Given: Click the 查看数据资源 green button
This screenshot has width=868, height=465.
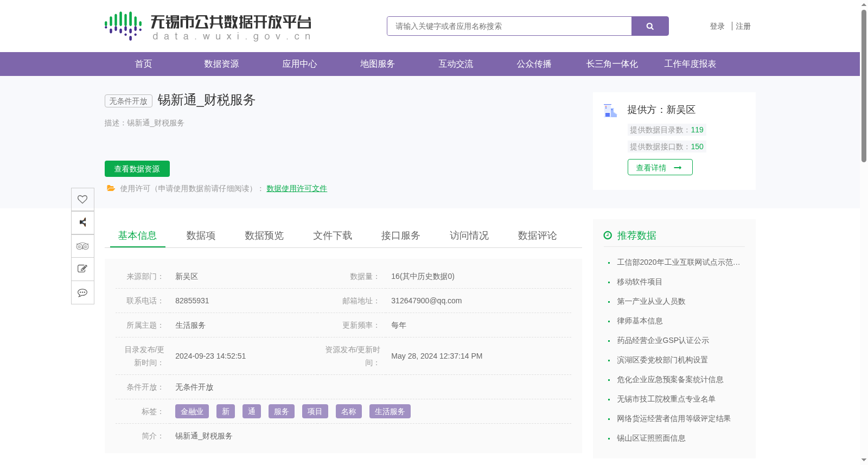Looking at the screenshot, I should pos(137,169).
